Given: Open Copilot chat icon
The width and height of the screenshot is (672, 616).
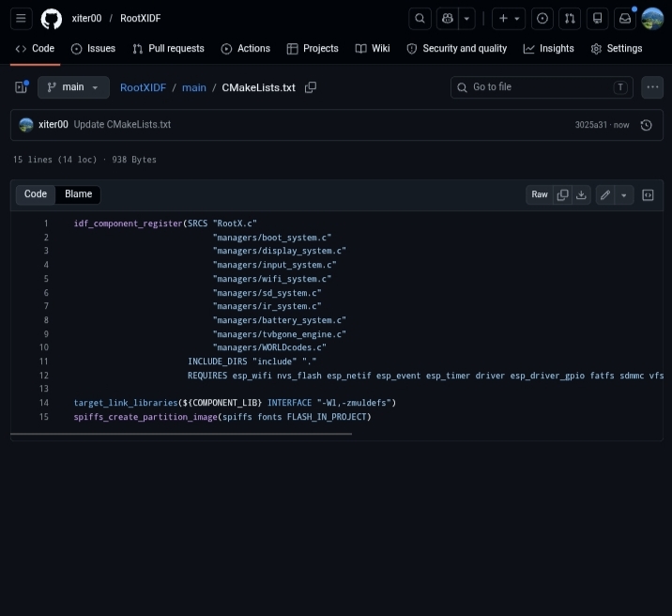Looking at the screenshot, I should 448,19.
